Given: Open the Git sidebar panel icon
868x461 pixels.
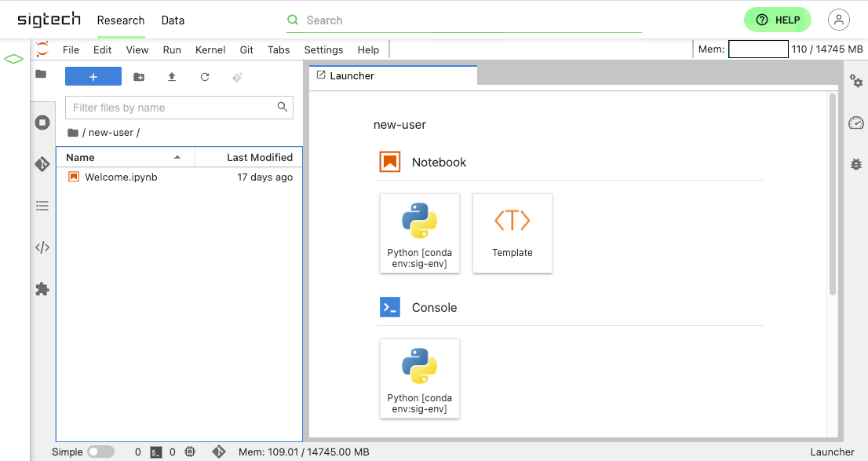Looking at the screenshot, I should point(42,164).
